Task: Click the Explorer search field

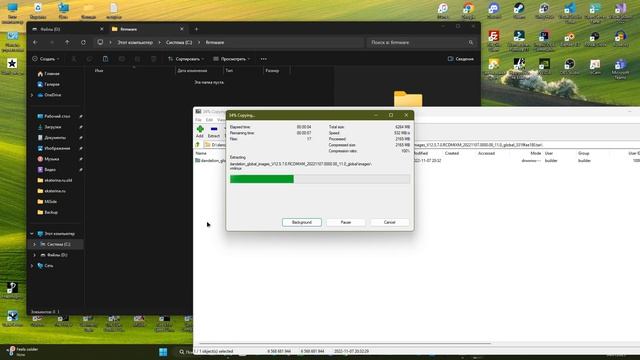Action: (x=422, y=42)
